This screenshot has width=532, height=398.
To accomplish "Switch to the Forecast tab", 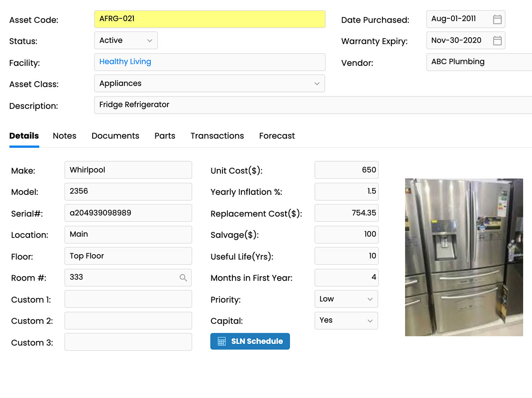I will click(x=277, y=136).
